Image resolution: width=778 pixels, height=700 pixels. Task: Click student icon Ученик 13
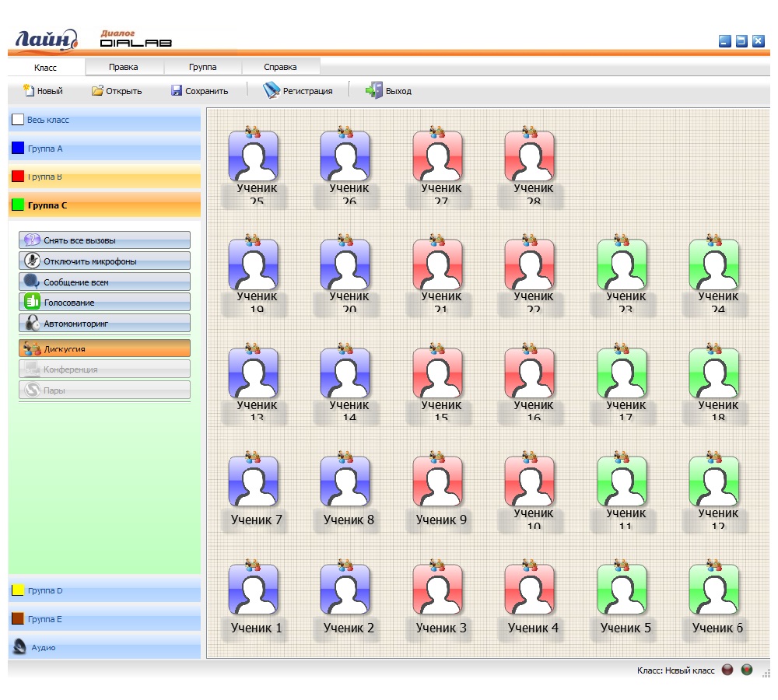pos(253,373)
